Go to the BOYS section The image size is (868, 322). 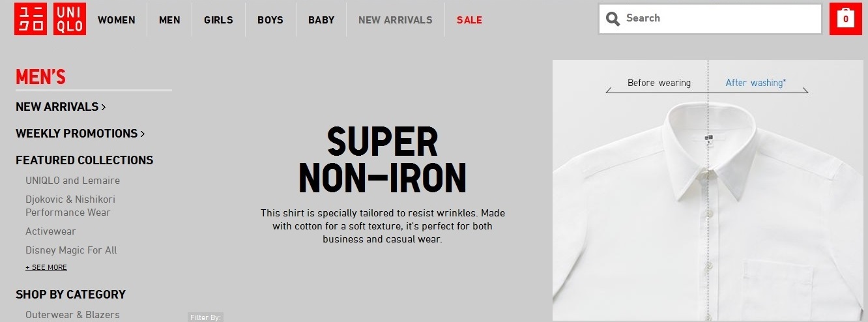pos(270,20)
